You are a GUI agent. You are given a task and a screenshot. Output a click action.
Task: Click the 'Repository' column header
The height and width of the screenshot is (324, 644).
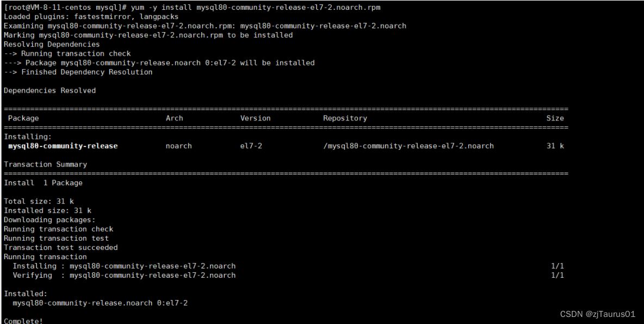345,118
